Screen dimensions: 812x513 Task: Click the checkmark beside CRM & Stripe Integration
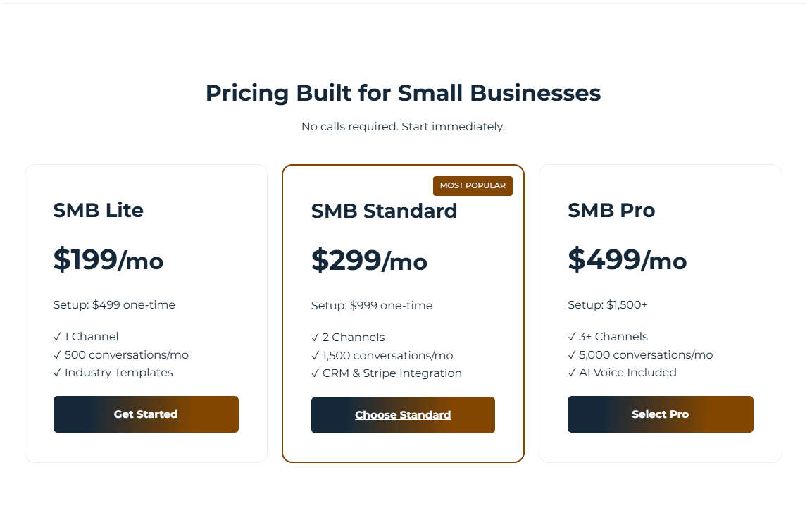[316, 373]
